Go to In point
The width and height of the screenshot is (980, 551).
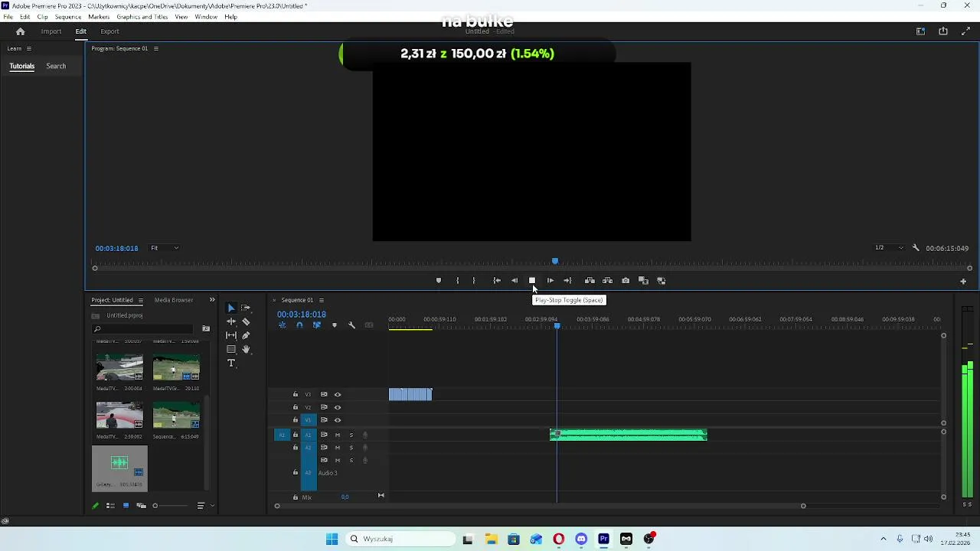tap(497, 281)
